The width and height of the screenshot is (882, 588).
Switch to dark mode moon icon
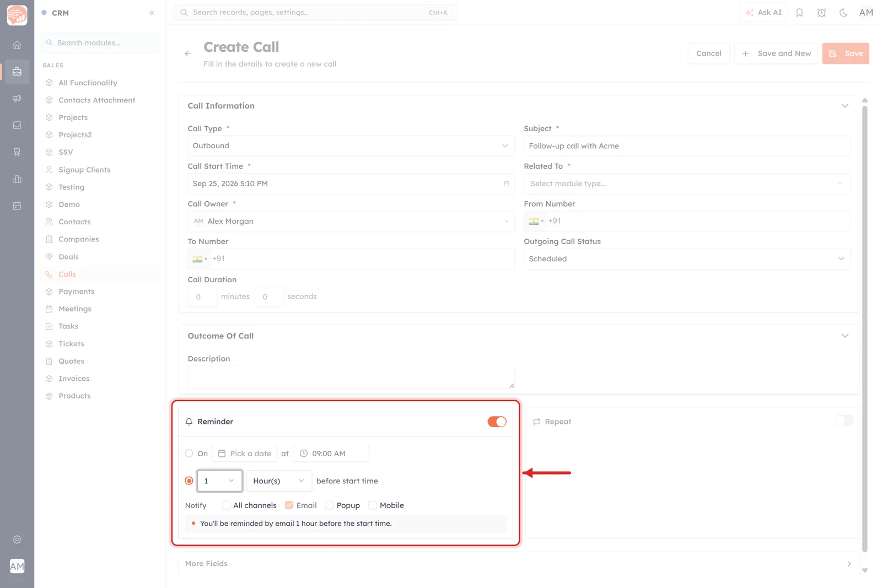tap(843, 13)
